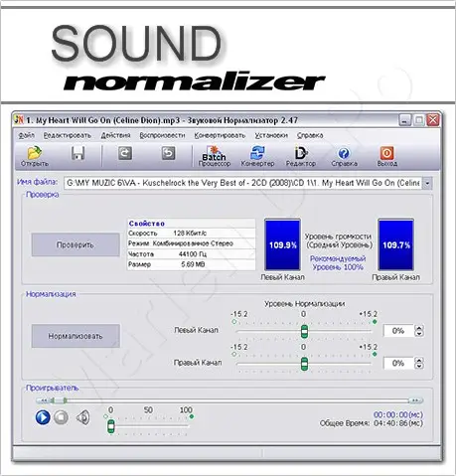This screenshot has height=476, width=456.
Task: Click the Правый Канал normalization slider handle
Action: coord(304,364)
